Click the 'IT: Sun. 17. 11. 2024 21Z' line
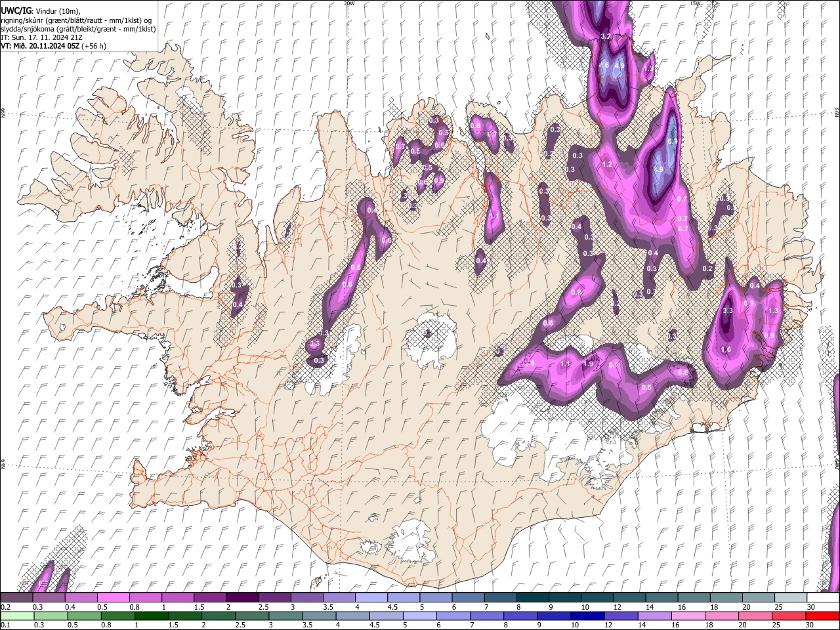This screenshot has height=630, width=840. [41, 37]
